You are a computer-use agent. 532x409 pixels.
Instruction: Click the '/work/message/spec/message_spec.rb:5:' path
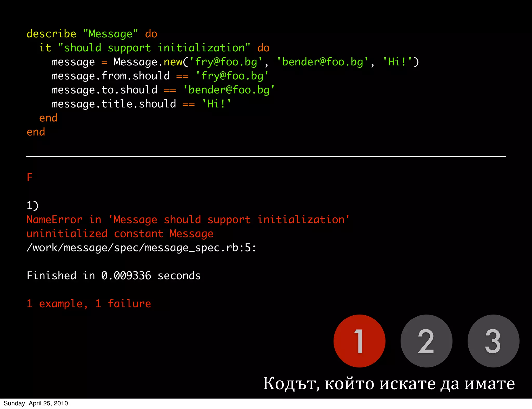pyautogui.click(x=141, y=248)
